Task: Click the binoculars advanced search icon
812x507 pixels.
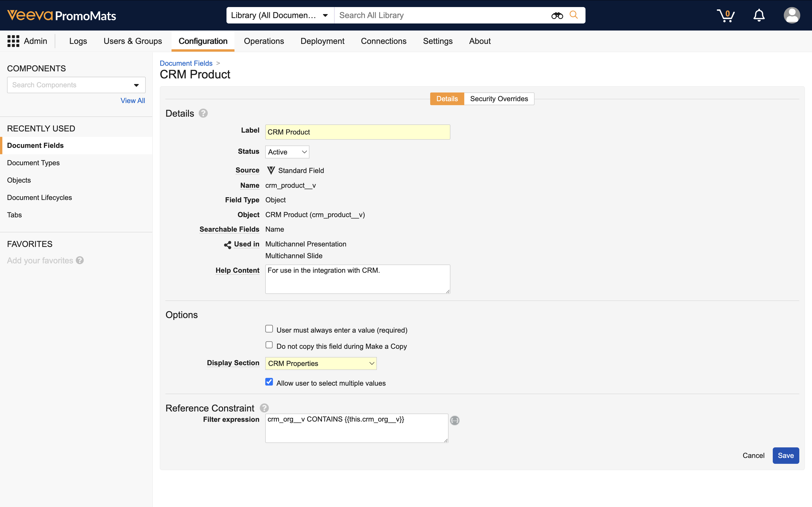Action: click(x=557, y=15)
